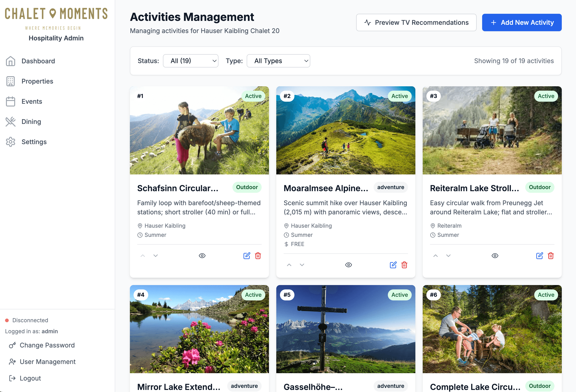This screenshot has width=576, height=392.
Task: Click the Dining utensils icon in sidebar
Action: (10, 121)
